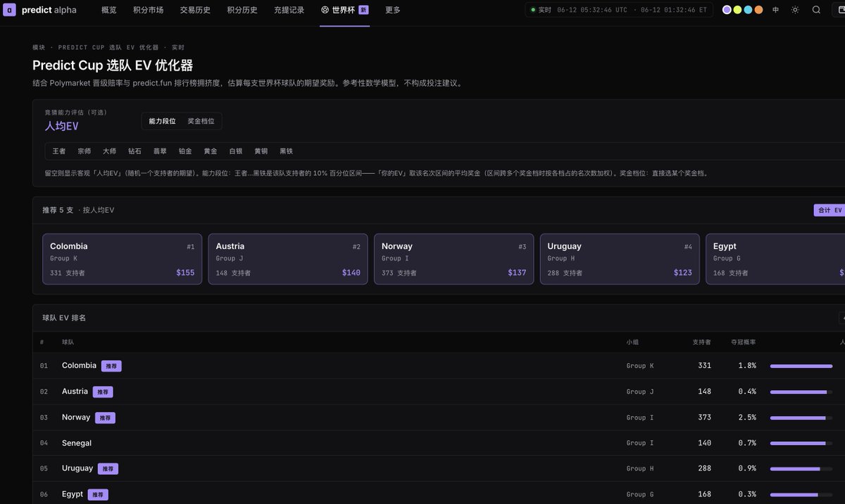Viewport: 845px width, 504px height.
Task: Open the Uruguay recommendation card
Action: click(620, 259)
